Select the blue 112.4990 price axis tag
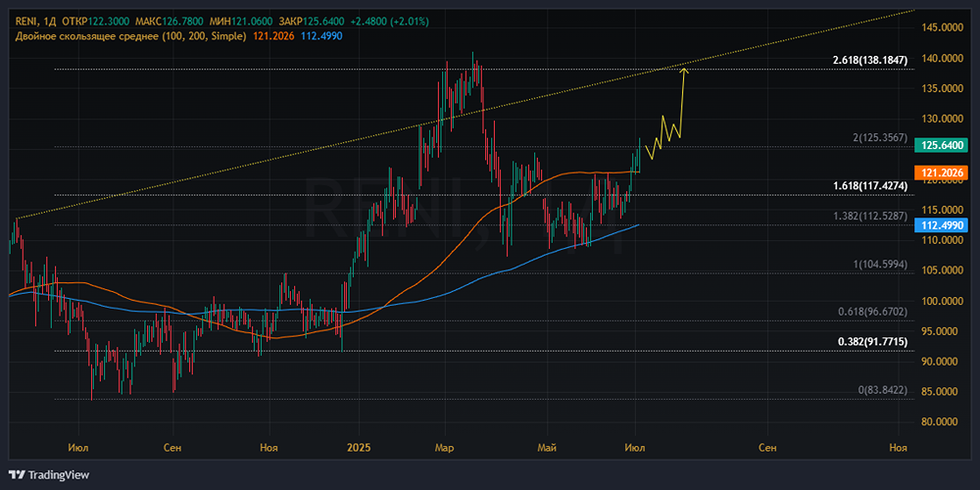980x490 pixels. [x=944, y=224]
